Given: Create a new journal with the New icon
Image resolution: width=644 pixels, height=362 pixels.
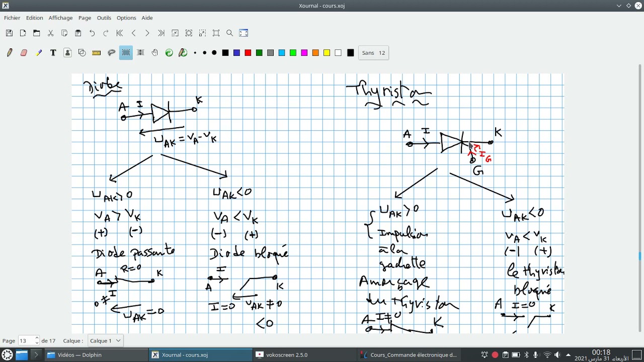Looking at the screenshot, I should click(x=23, y=33).
